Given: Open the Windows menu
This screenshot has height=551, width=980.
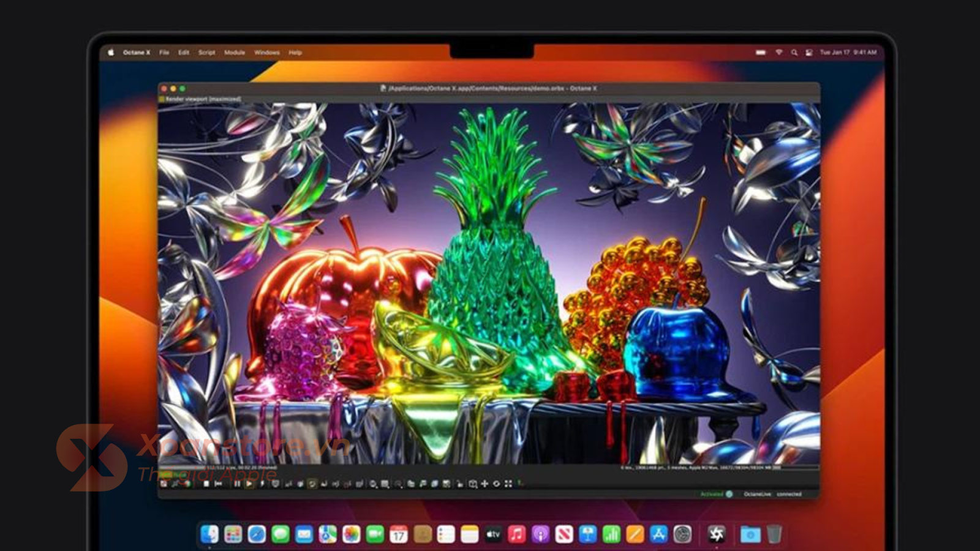Looking at the screenshot, I should 267,53.
